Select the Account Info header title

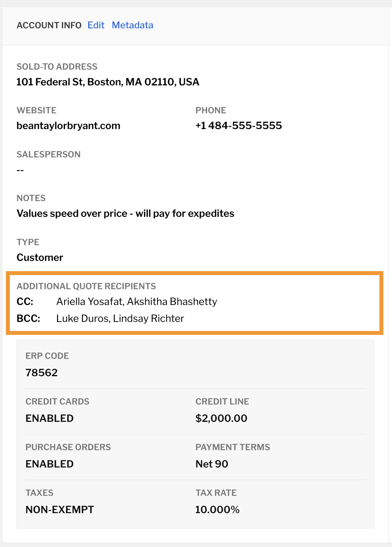click(x=49, y=25)
